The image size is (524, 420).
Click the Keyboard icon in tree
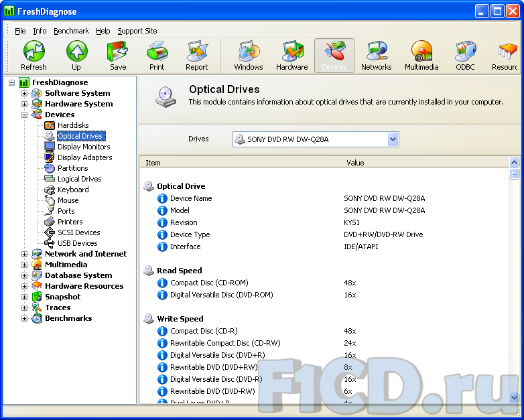click(x=50, y=190)
